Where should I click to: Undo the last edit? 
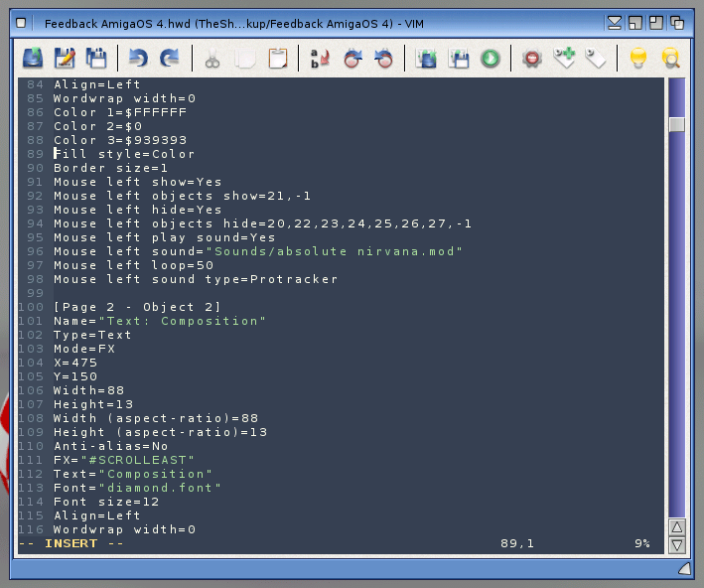(139, 59)
